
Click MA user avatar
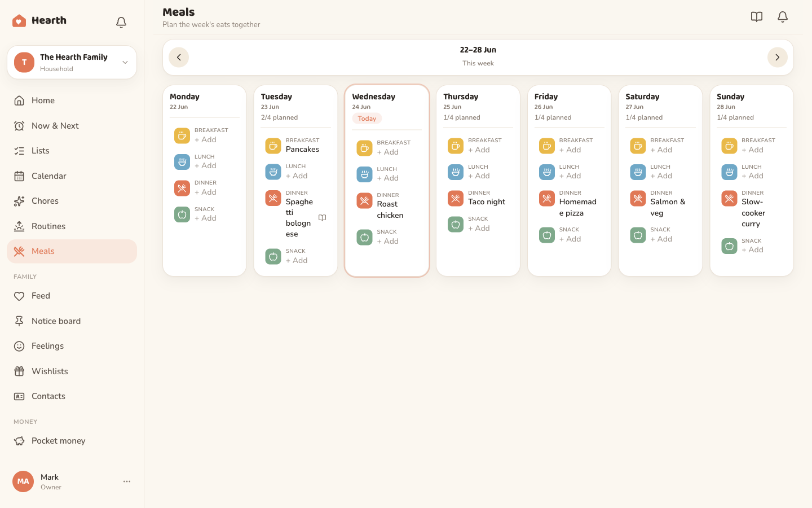click(23, 481)
